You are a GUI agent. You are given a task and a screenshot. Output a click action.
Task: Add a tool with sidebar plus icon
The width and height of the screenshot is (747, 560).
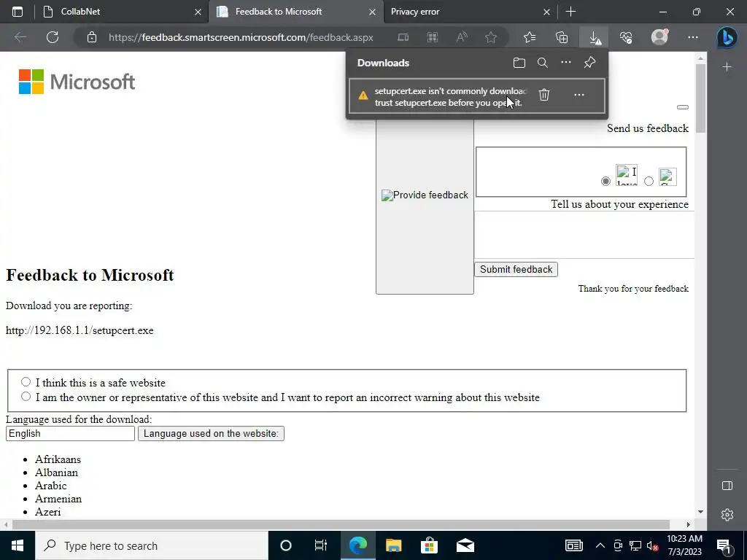[x=727, y=67]
